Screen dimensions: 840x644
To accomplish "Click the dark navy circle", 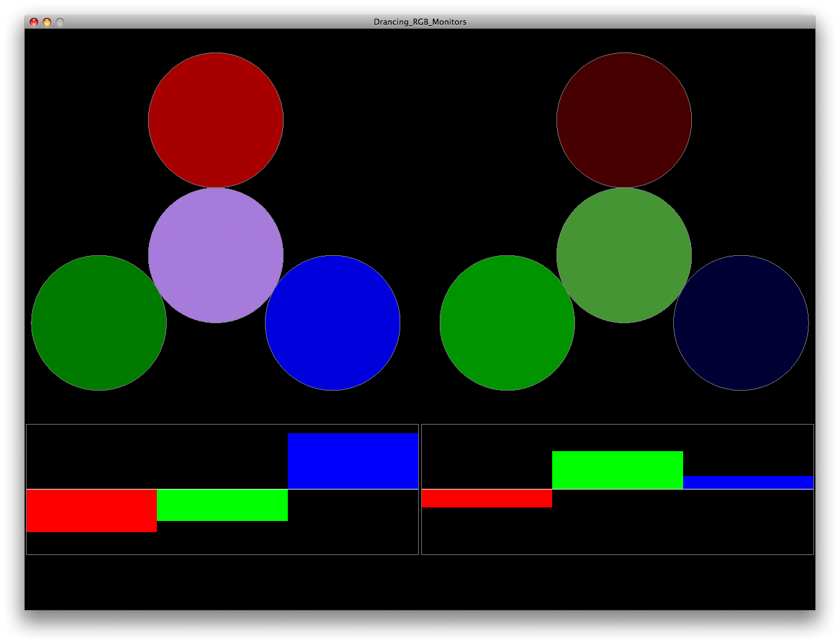I will click(741, 323).
